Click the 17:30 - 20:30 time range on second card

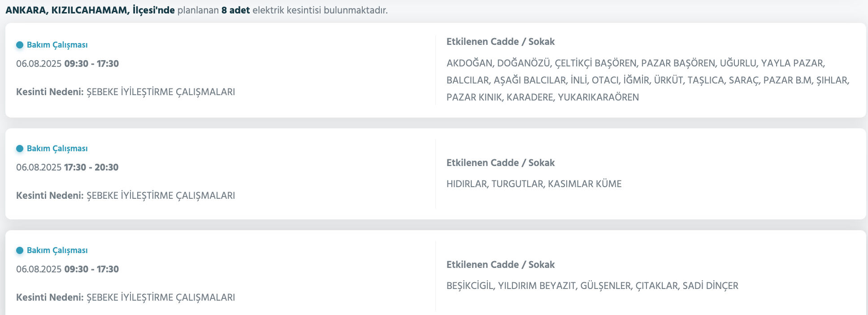tap(91, 167)
